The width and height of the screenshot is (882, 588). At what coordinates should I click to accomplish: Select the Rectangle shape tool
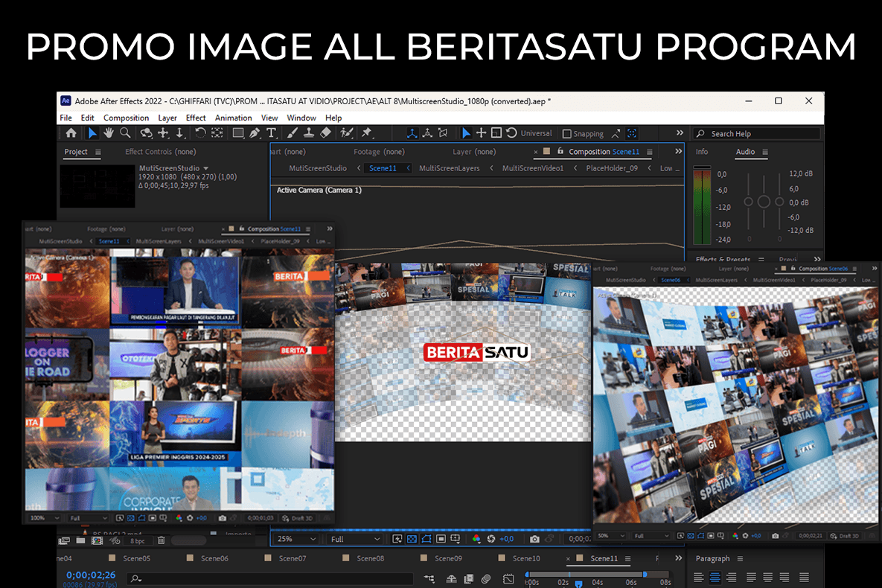(238, 133)
